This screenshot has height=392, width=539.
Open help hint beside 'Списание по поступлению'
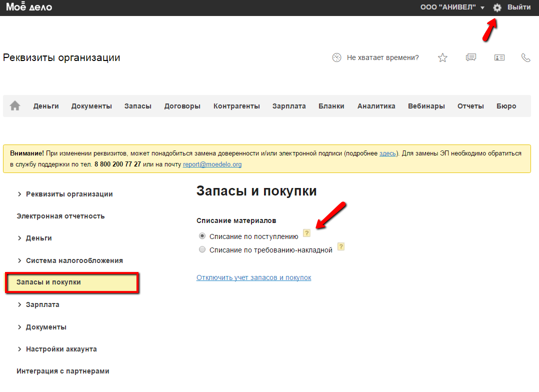(x=306, y=233)
